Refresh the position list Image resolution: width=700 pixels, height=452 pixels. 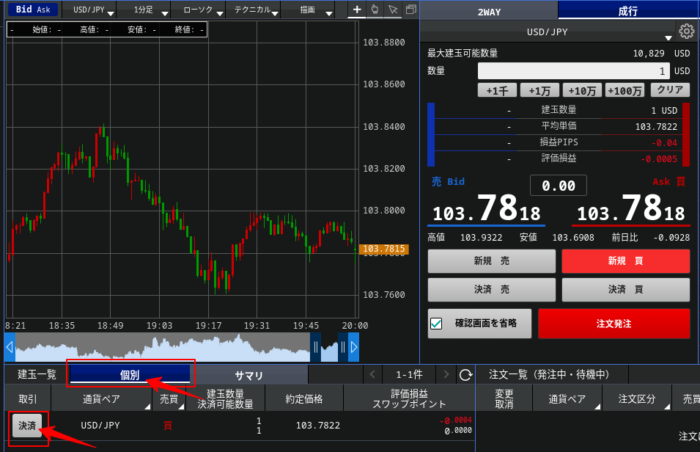click(x=465, y=375)
